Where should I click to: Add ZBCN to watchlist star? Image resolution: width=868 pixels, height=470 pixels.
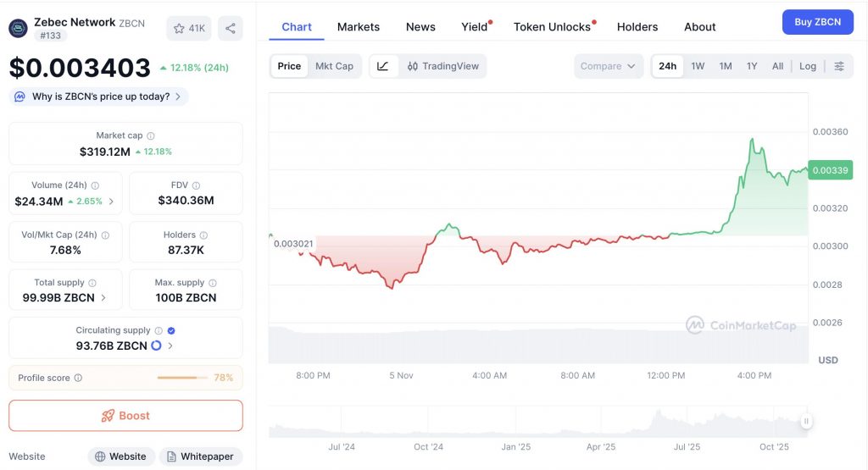coord(179,28)
